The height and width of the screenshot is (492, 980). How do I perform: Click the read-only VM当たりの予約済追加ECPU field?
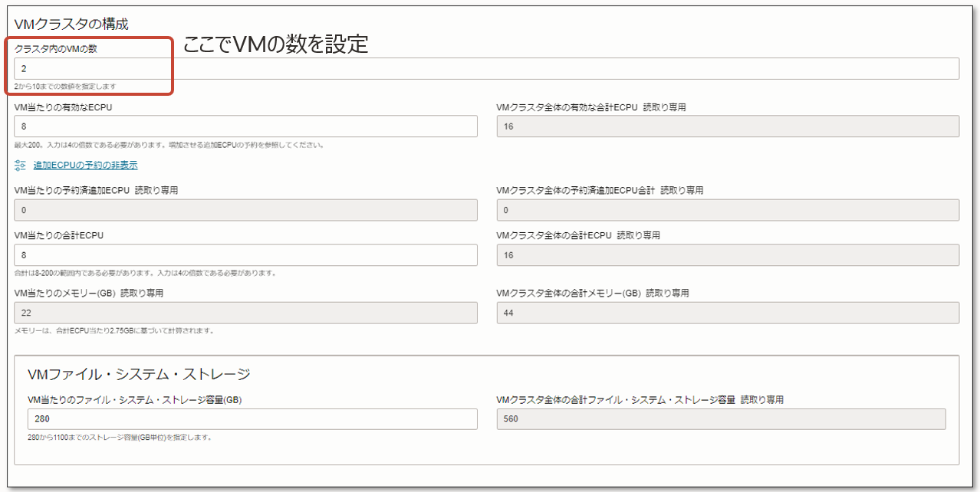[x=245, y=210]
